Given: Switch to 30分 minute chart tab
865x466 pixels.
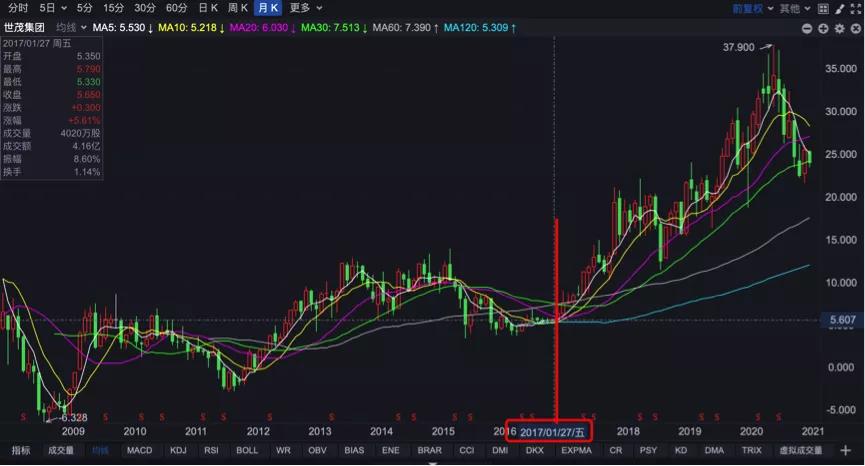Looking at the screenshot, I should pyautogui.click(x=145, y=8).
